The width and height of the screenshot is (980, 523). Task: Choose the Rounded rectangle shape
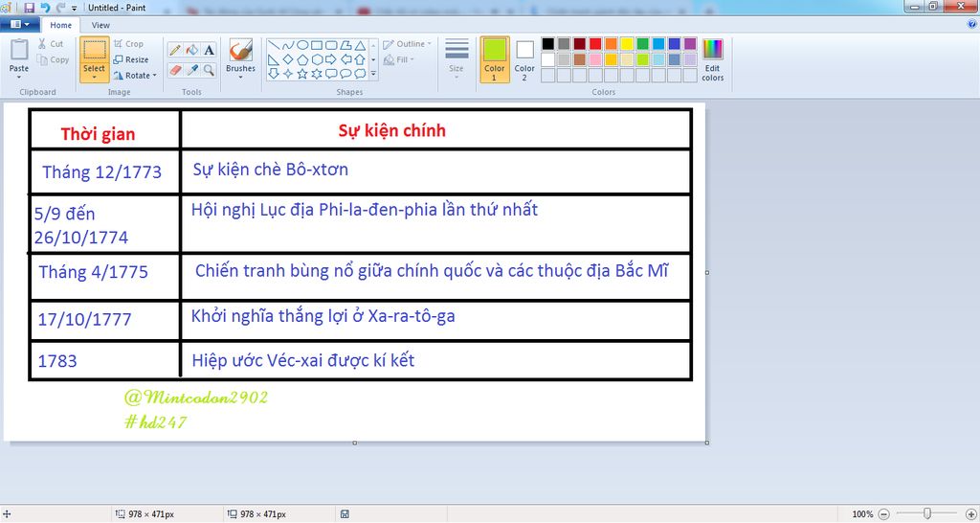(331, 45)
